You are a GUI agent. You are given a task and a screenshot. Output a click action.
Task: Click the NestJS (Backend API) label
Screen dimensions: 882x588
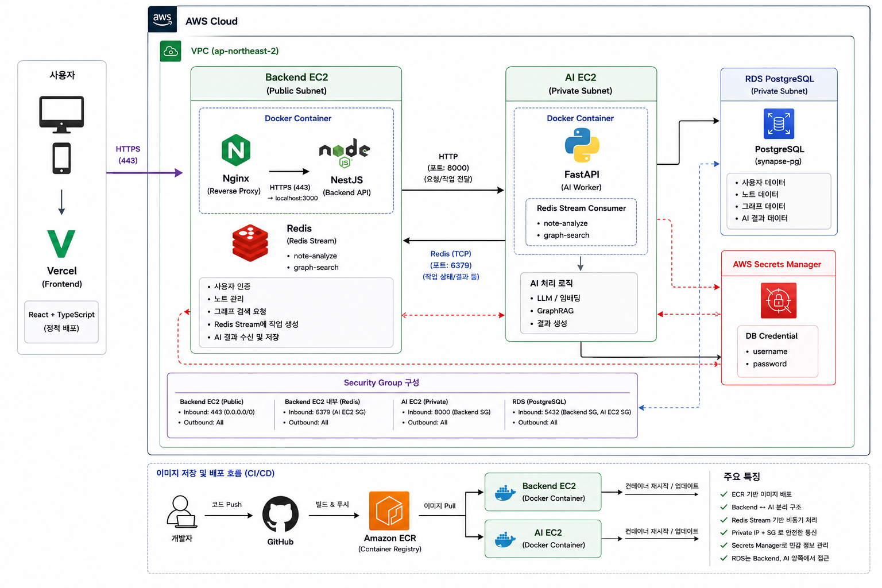[347, 186]
